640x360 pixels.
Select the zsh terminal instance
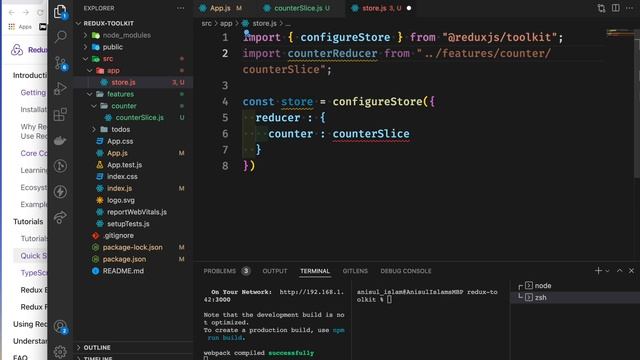point(575,298)
